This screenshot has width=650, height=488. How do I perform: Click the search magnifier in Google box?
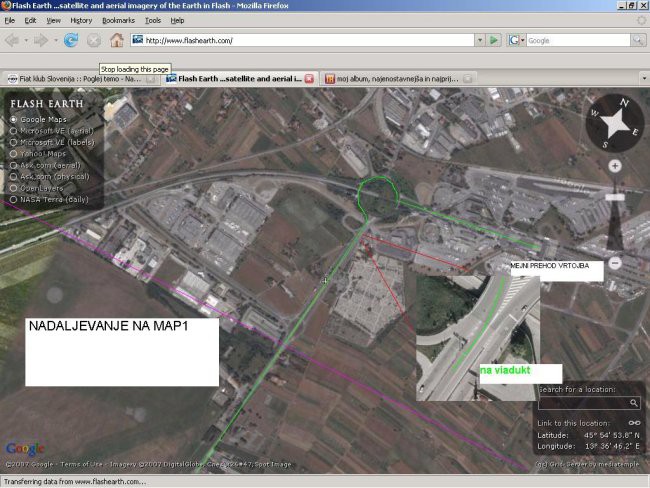tap(638, 40)
